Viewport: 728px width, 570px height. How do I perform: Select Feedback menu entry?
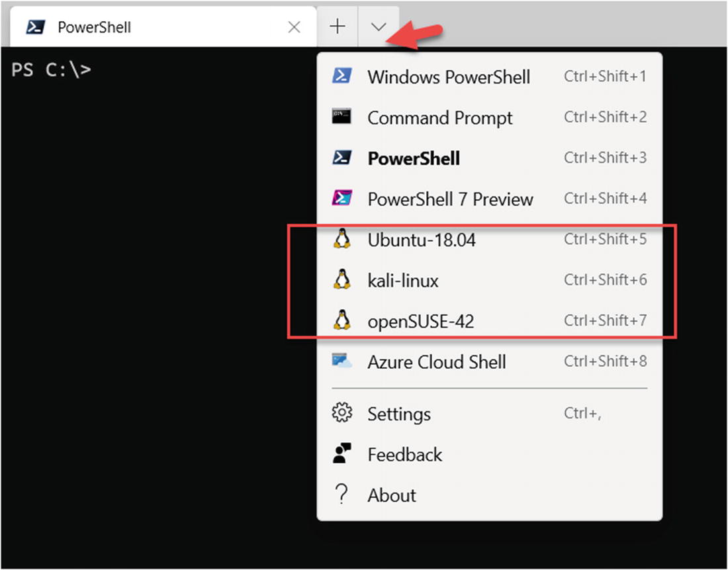pyautogui.click(x=489, y=454)
